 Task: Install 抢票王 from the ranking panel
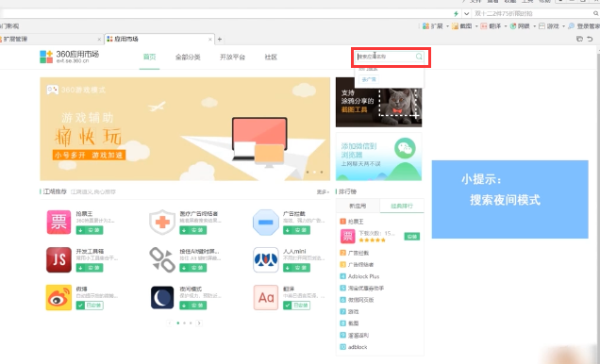click(412, 237)
